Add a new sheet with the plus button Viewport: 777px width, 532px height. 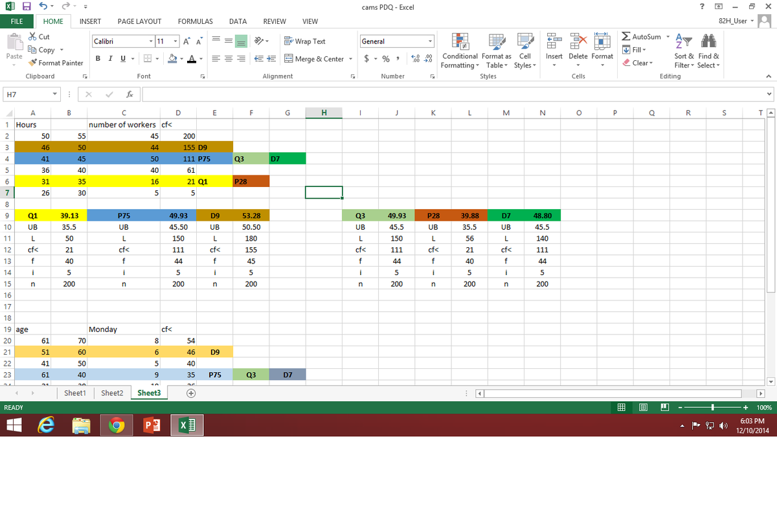tap(192, 393)
